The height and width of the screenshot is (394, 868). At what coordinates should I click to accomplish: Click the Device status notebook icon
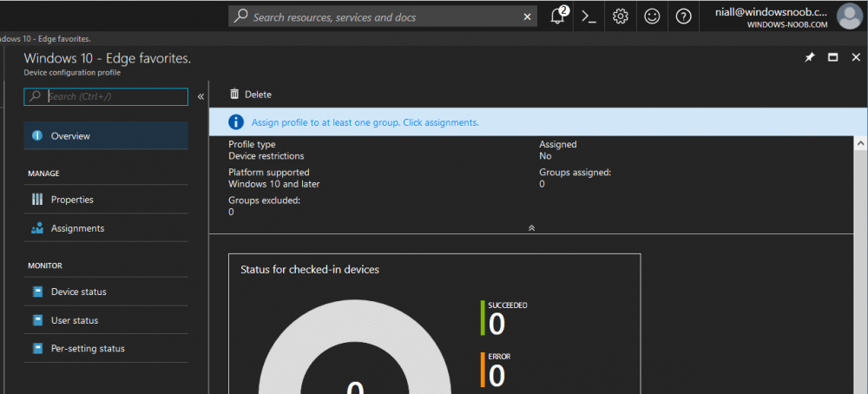37,292
